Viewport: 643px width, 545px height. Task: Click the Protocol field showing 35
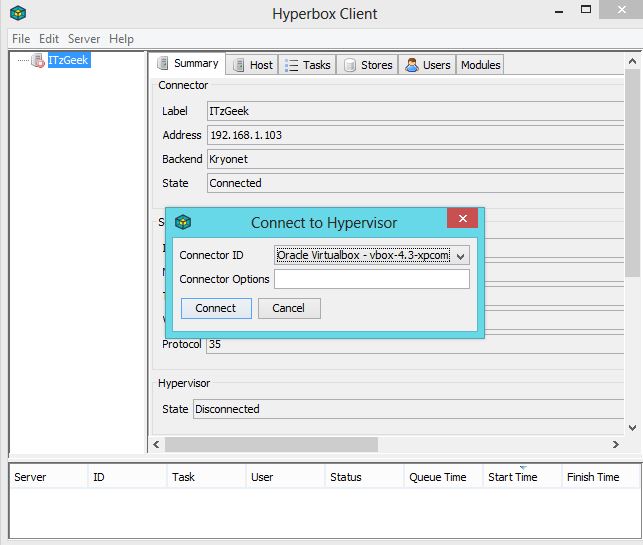(x=415, y=344)
